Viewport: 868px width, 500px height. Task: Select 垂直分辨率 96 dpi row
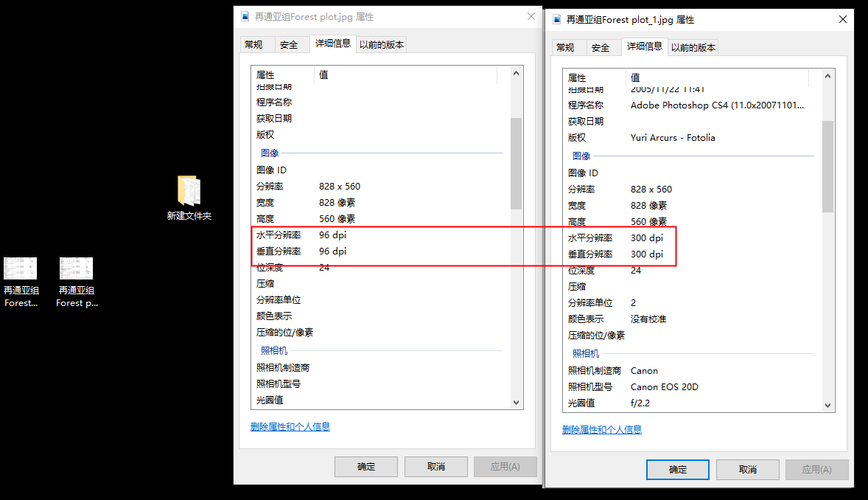[381, 251]
